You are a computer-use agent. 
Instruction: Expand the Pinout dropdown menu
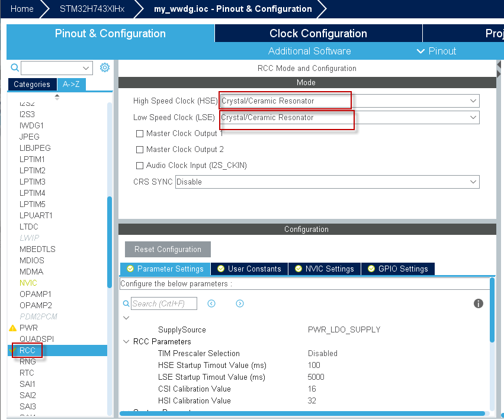436,51
